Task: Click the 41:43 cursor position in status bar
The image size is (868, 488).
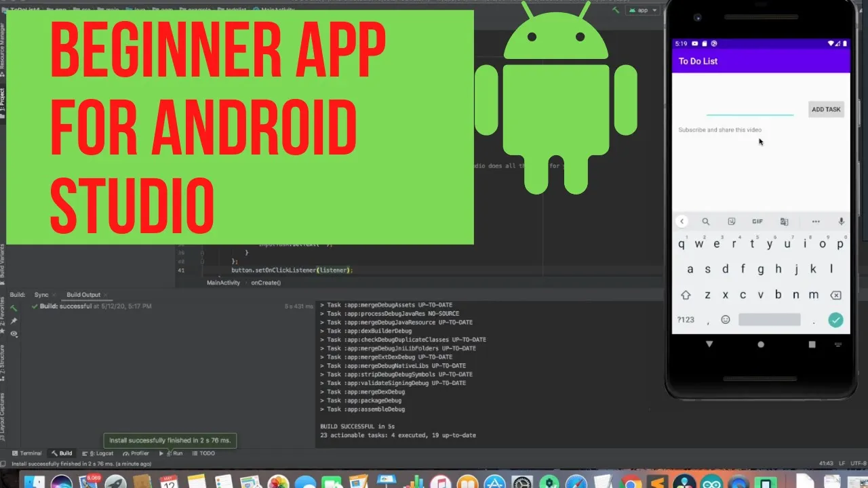Action: point(825,464)
